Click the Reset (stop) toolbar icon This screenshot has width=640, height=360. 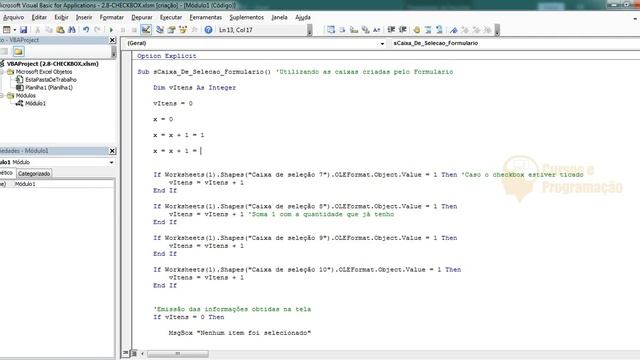(x=134, y=30)
